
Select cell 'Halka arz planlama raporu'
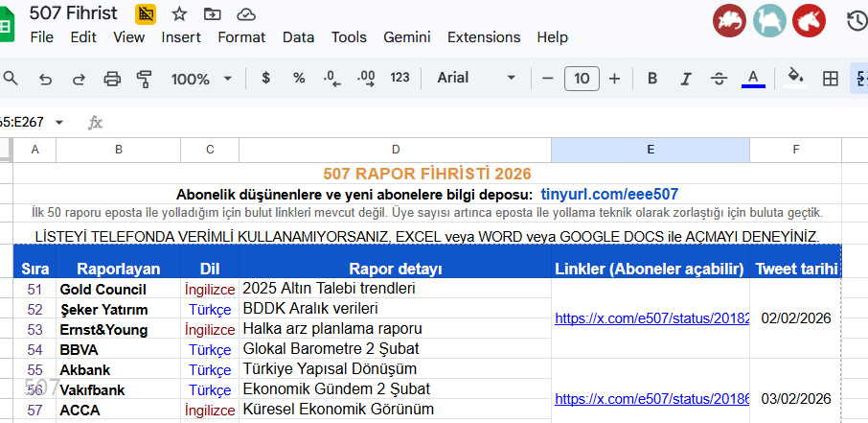396,329
